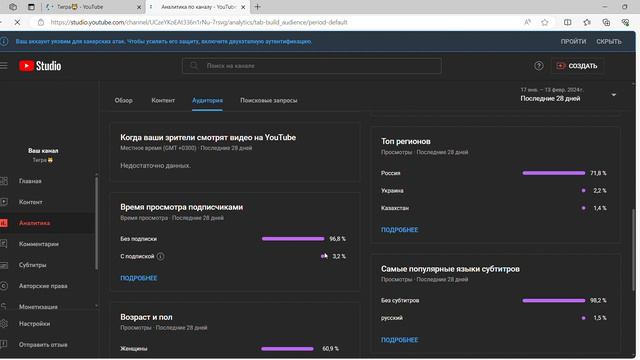Click the Россия region bar

553,173
